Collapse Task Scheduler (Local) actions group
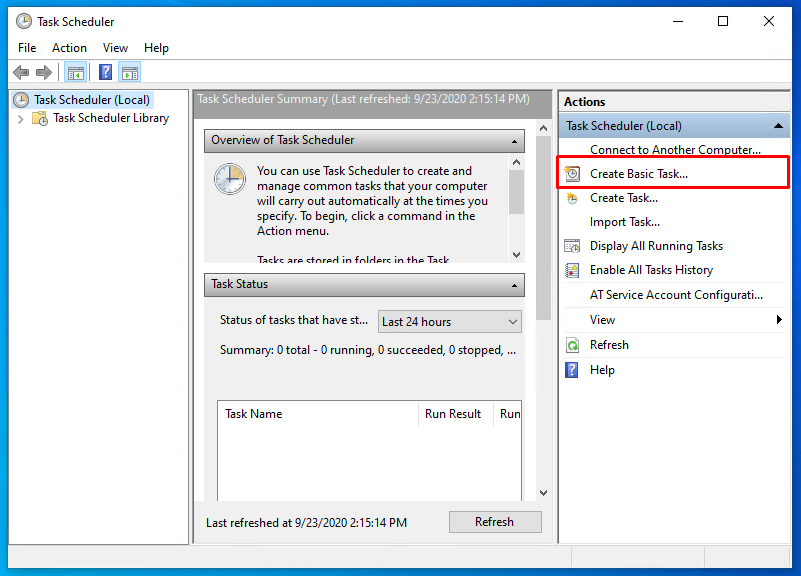Image resolution: width=801 pixels, height=576 pixels. coord(778,126)
